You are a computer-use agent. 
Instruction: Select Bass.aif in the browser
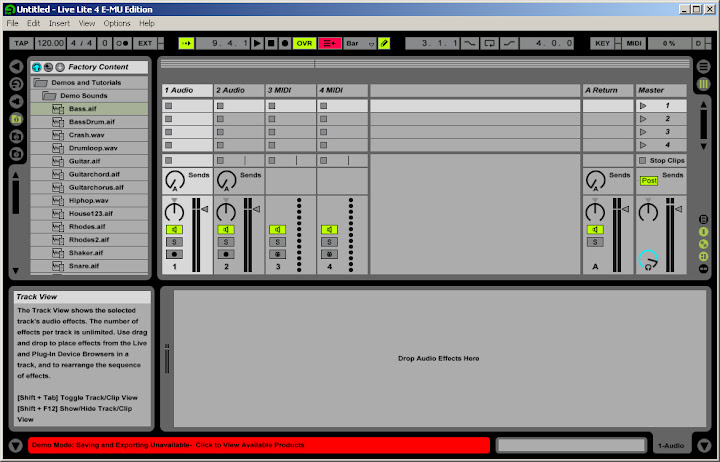89,109
